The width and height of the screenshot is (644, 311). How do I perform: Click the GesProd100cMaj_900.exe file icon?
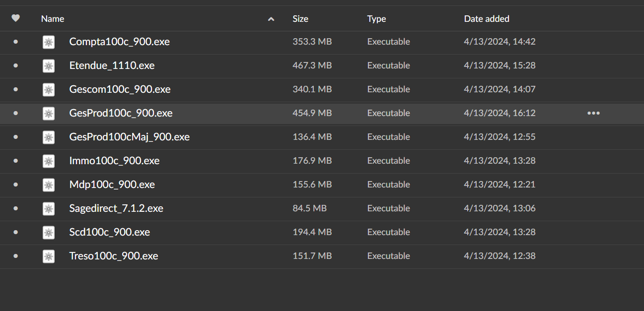[x=48, y=137]
